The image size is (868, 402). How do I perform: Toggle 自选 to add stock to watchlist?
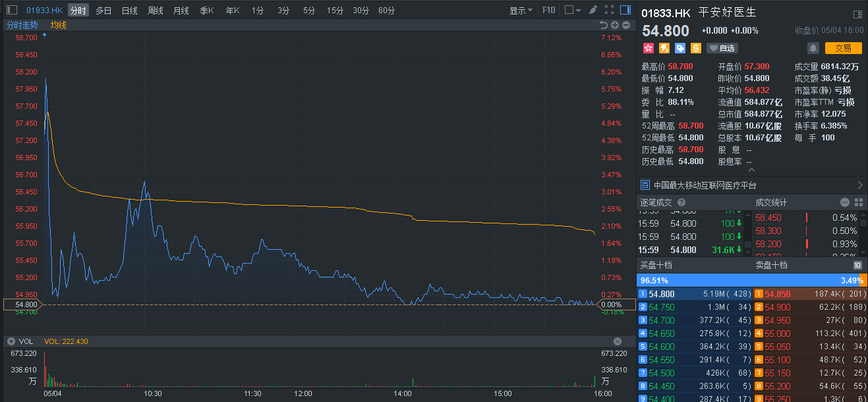(x=723, y=47)
